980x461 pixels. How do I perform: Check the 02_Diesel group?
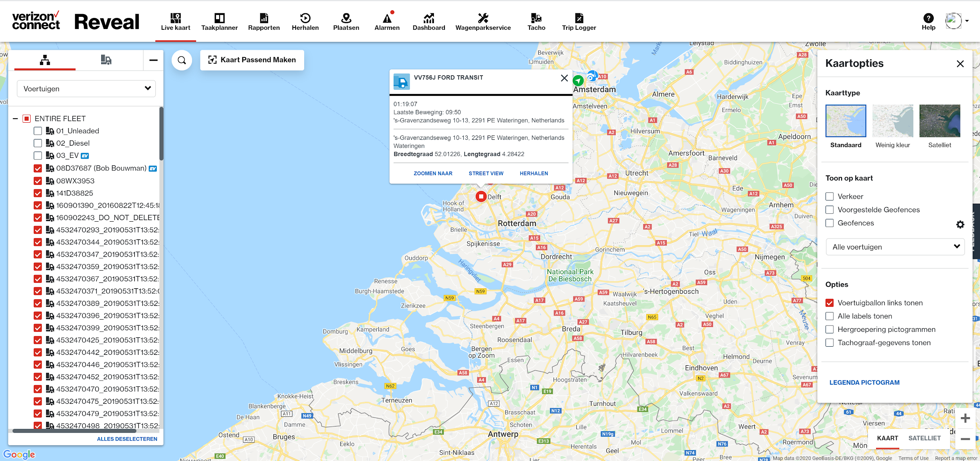[x=38, y=143]
